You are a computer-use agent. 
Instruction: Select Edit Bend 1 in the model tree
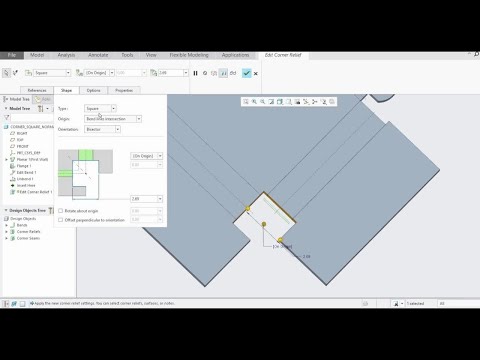[x=26, y=172]
